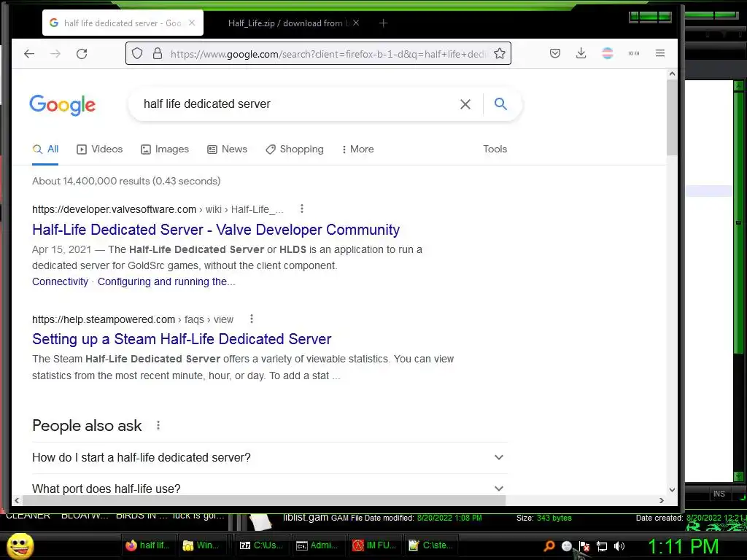Open the IM FU... Half-Life taskbar button
This screenshot has height=560, width=747.
coord(373,545)
